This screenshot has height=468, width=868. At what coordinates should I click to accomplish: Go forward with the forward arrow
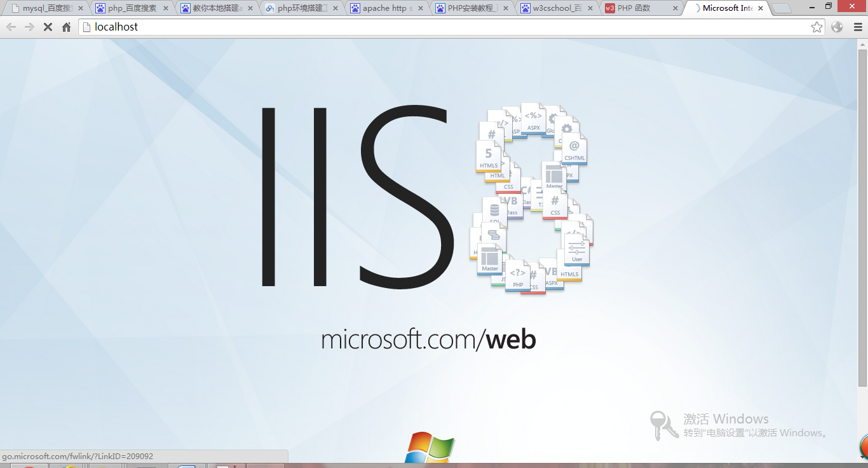pos(29,27)
